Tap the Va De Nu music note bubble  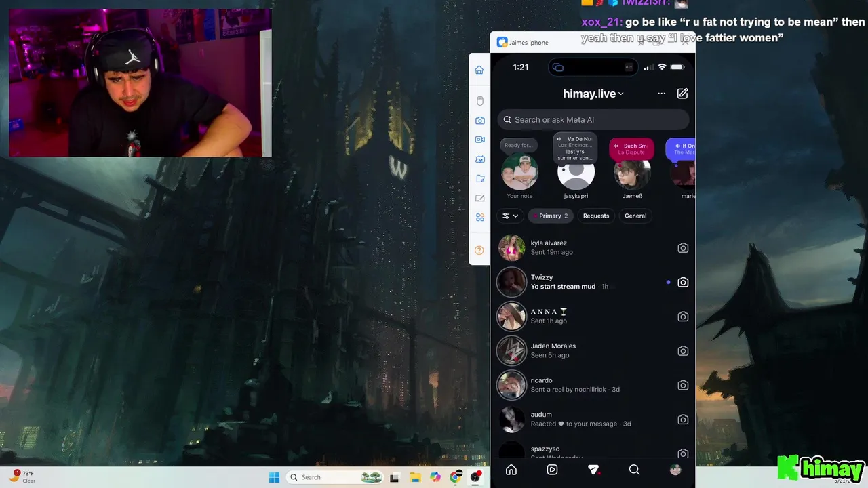[x=575, y=148]
